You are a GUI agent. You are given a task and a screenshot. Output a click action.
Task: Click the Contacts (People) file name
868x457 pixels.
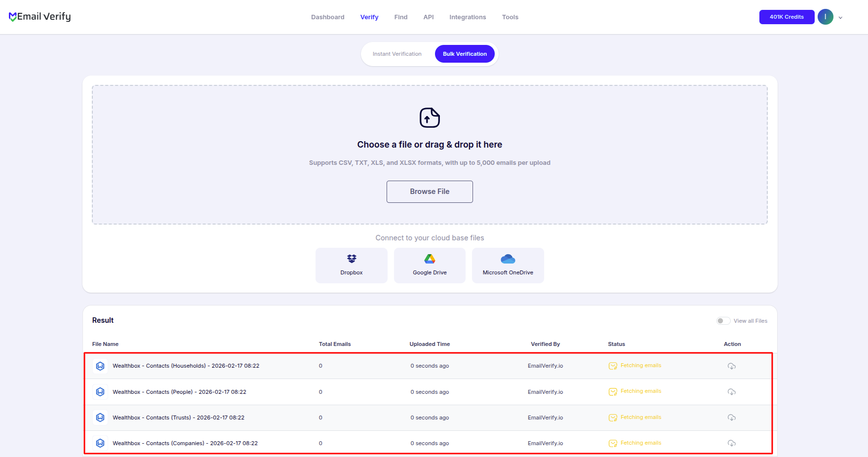coord(179,392)
